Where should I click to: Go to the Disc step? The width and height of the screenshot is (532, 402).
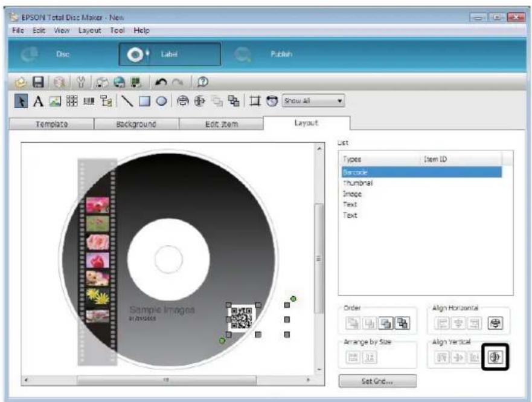coord(48,54)
